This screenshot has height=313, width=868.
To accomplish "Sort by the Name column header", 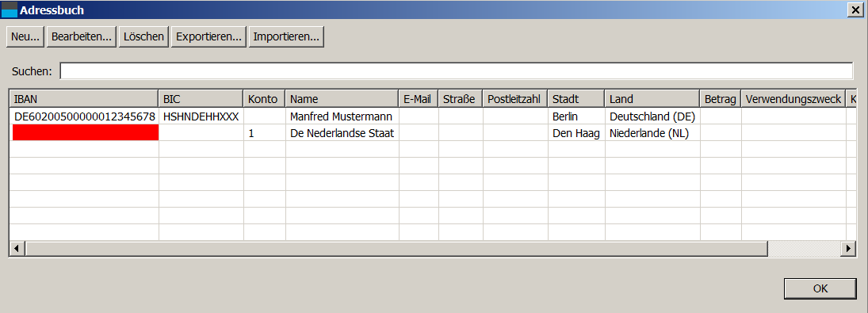I will (342, 99).
